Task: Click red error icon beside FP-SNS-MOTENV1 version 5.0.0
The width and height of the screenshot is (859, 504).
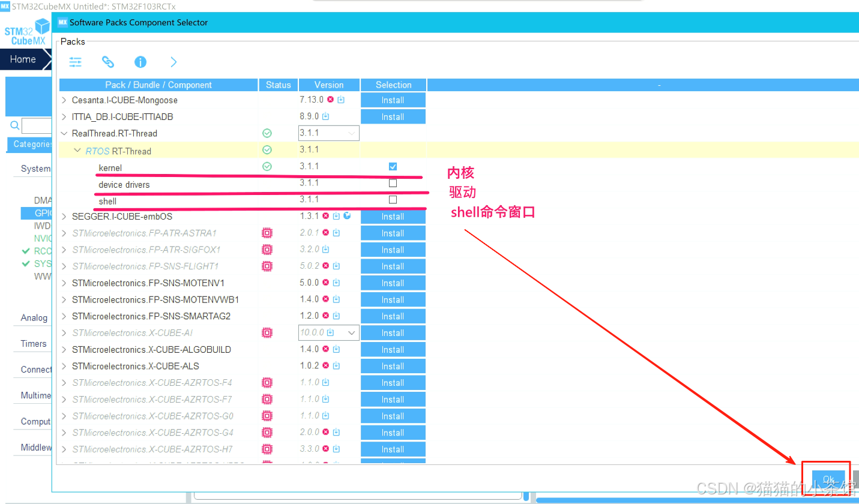Action: (x=325, y=283)
